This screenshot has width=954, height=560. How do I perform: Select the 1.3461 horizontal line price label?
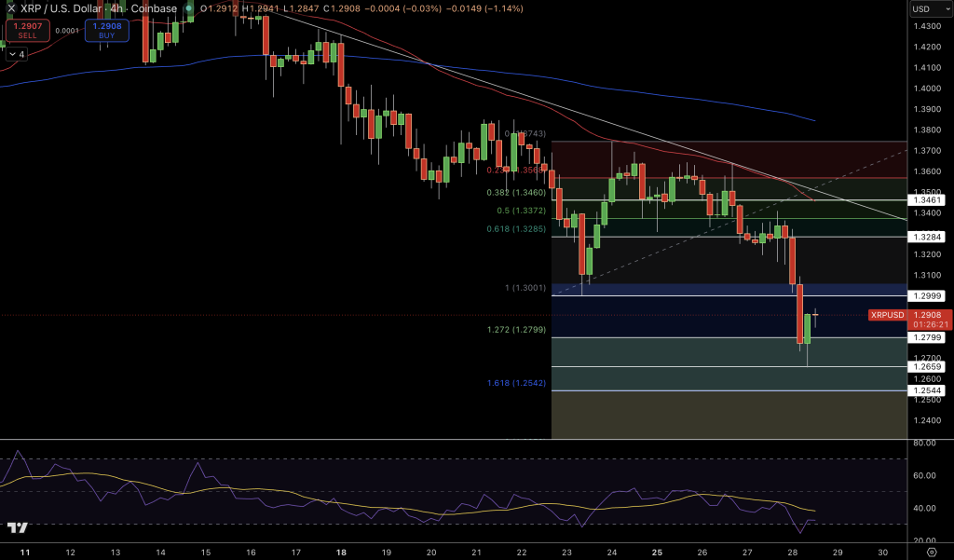pos(927,199)
